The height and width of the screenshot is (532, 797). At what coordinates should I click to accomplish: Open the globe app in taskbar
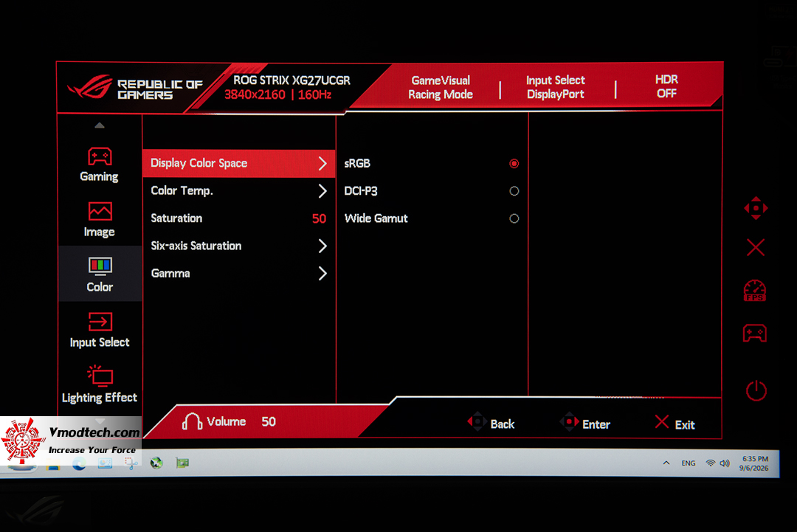(156, 463)
